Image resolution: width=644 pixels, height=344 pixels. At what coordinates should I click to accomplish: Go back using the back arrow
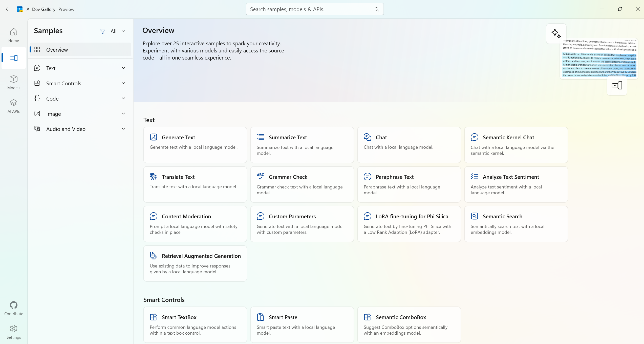[x=8, y=9]
